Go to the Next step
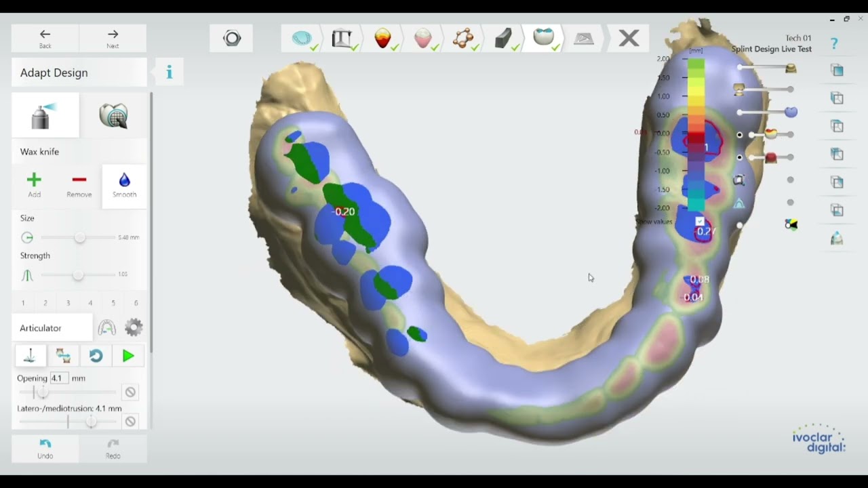 click(x=113, y=39)
